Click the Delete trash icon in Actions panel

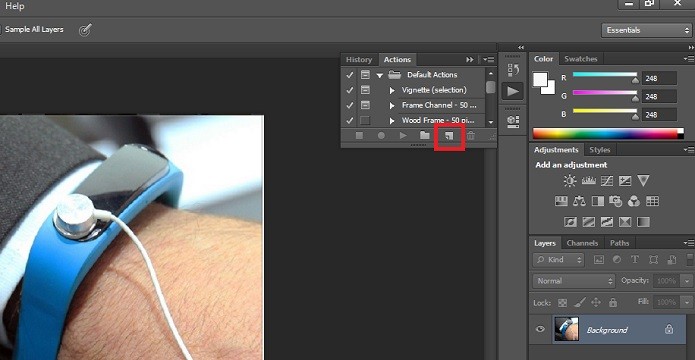(x=471, y=136)
